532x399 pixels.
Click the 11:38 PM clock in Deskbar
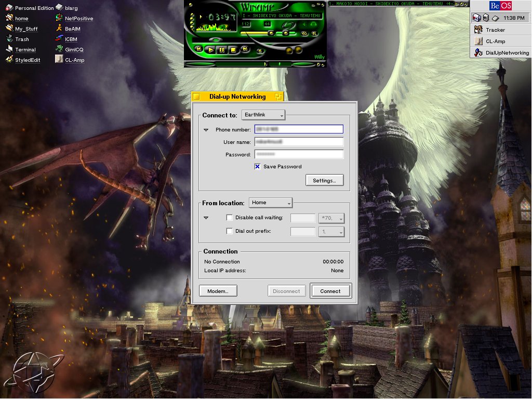tap(514, 18)
